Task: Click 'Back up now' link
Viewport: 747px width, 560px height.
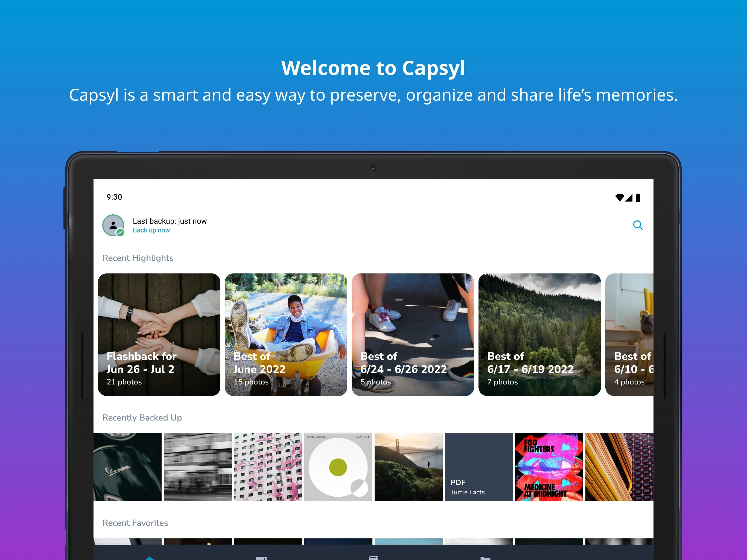Action: pos(151,230)
